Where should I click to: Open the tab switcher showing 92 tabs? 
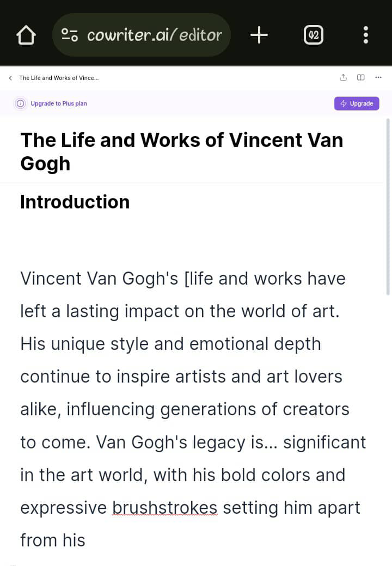pos(313,35)
